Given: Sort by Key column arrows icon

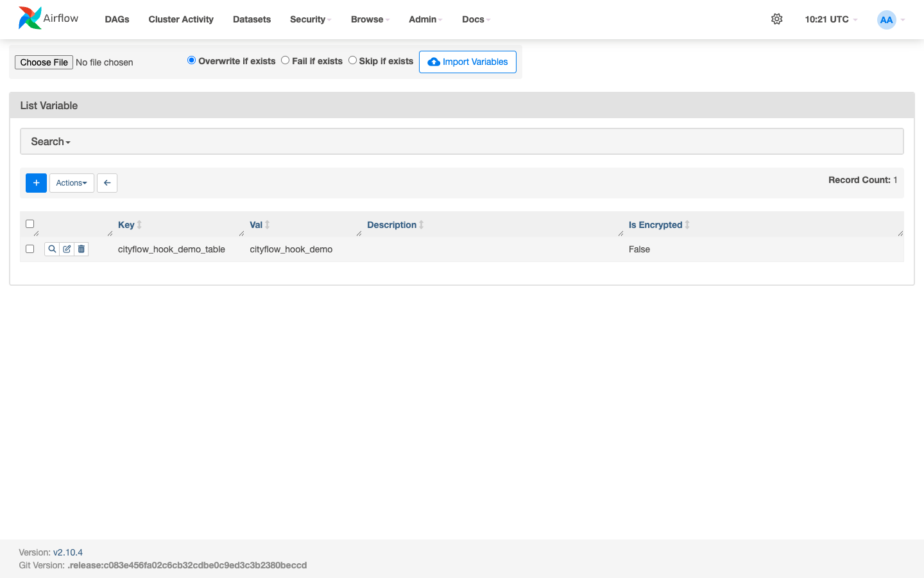Looking at the screenshot, I should (139, 225).
